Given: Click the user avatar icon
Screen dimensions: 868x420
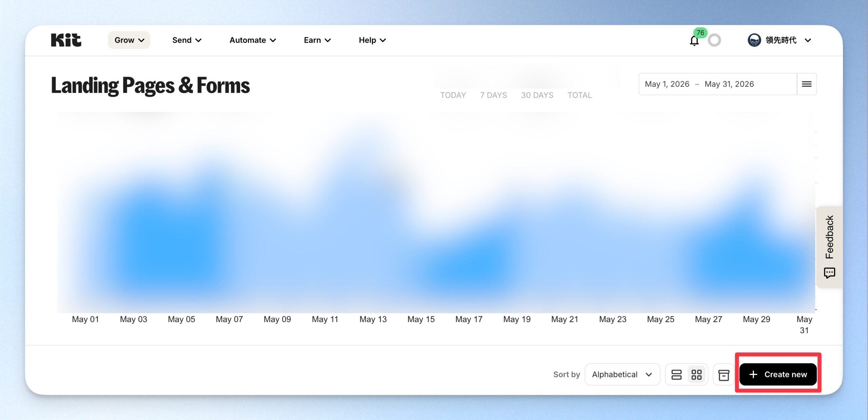Looking at the screenshot, I should pyautogui.click(x=754, y=40).
